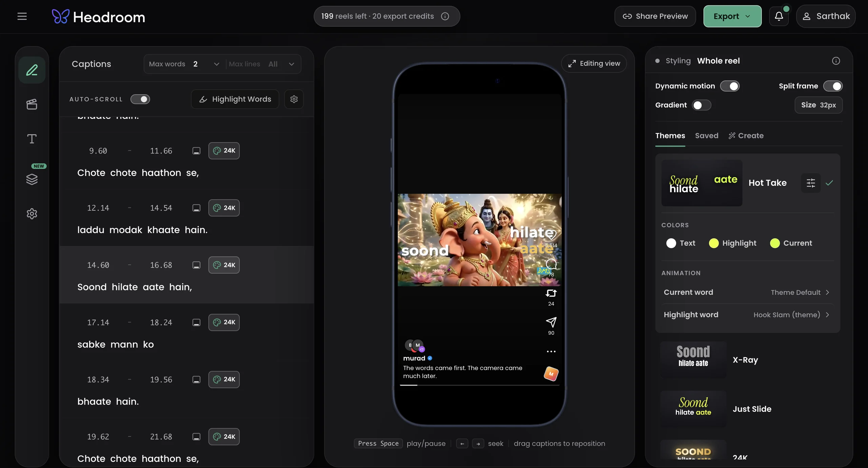
Task: Click caption text 'laddu modak khaate hain.'
Action: [142, 230]
